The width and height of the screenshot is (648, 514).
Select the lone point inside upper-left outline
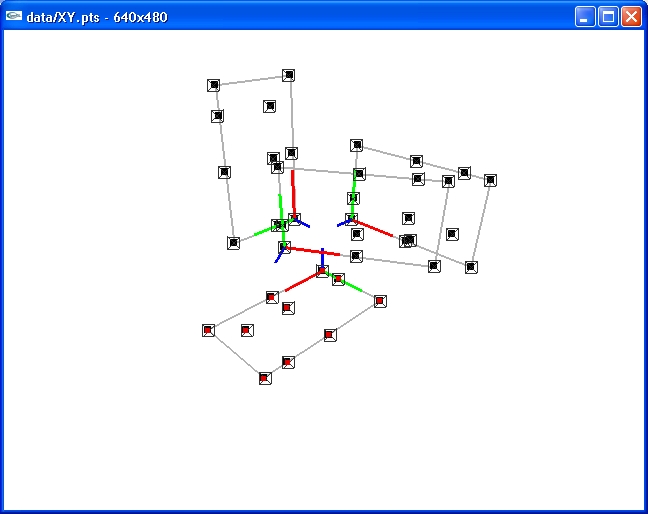point(269,106)
